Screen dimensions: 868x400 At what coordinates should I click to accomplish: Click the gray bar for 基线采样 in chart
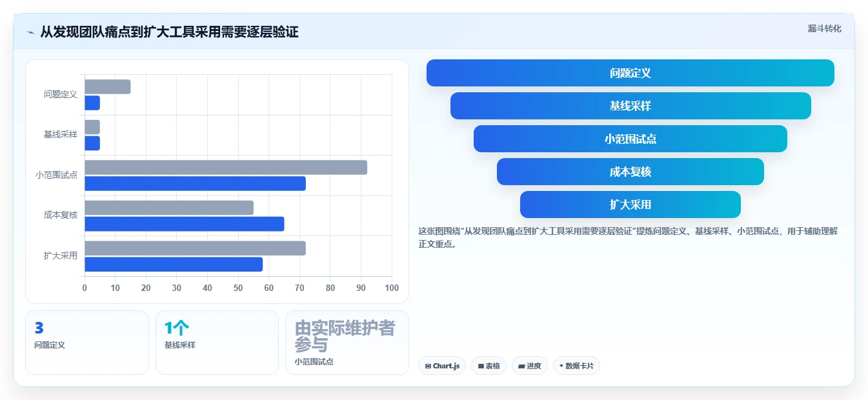pos(92,127)
